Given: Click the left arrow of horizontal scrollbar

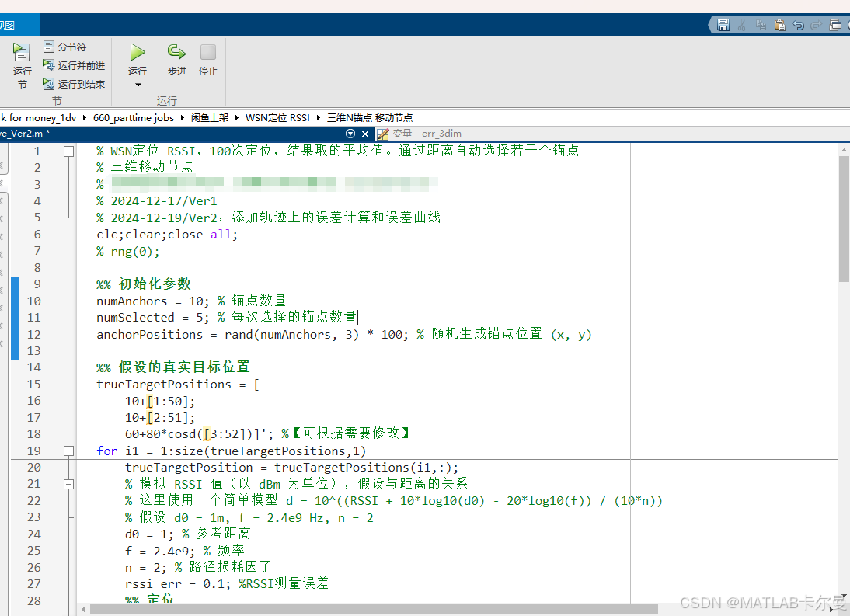Looking at the screenshot, I should [x=83, y=610].
